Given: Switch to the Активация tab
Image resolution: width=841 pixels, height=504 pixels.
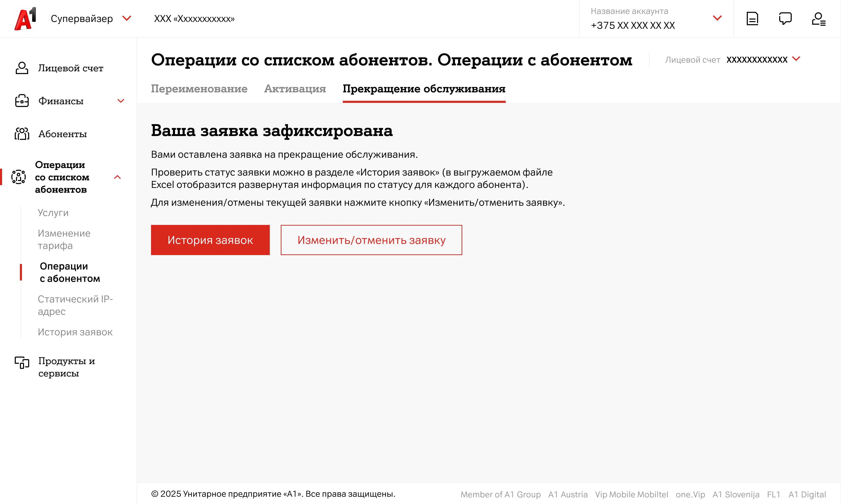Looking at the screenshot, I should 295,89.
